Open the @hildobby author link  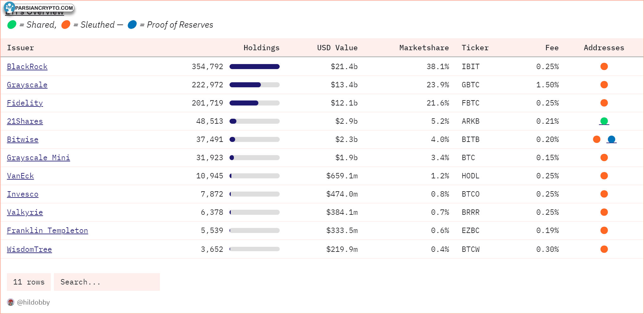click(x=33, y=302)
